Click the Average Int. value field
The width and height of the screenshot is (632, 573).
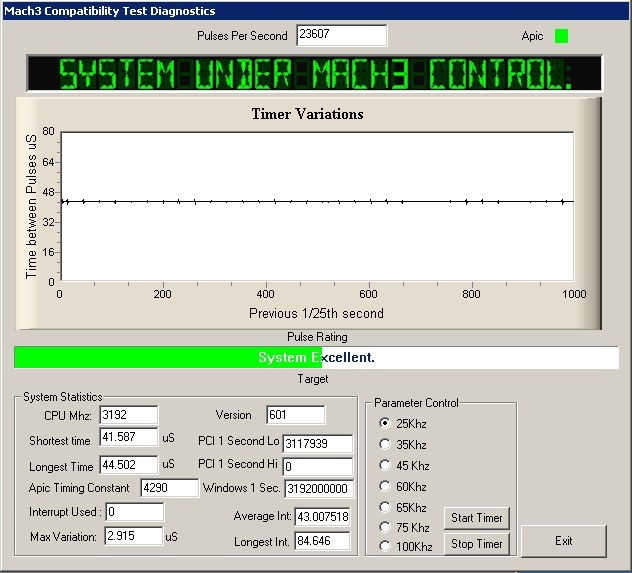(x=322, y=516)
